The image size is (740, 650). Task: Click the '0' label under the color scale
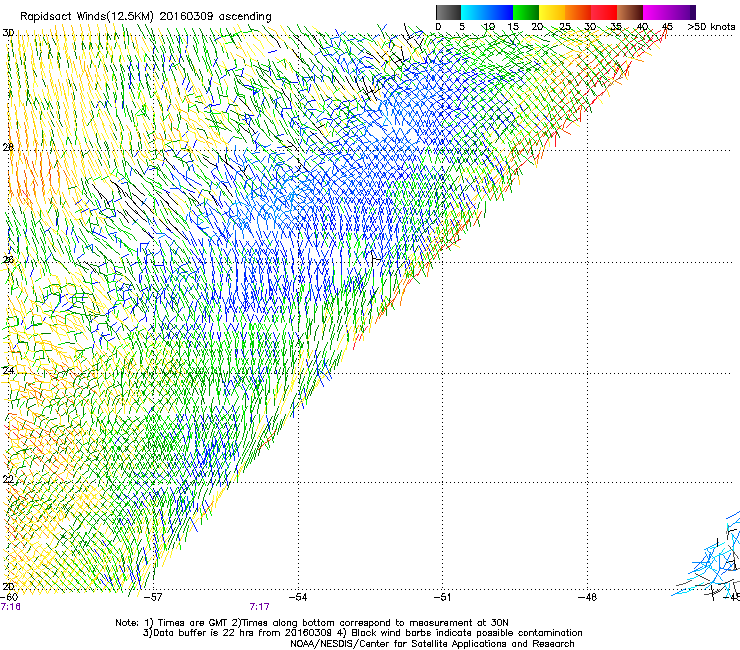point(438,26)
